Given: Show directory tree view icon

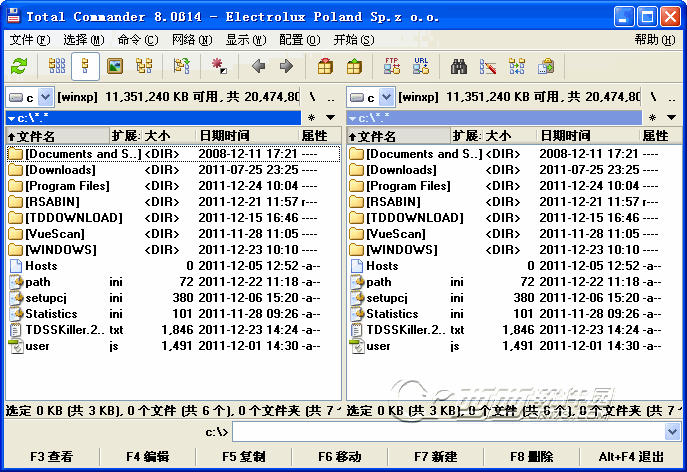Looking at the screenshot, I should pyautogui.click(x=144, y=66).
